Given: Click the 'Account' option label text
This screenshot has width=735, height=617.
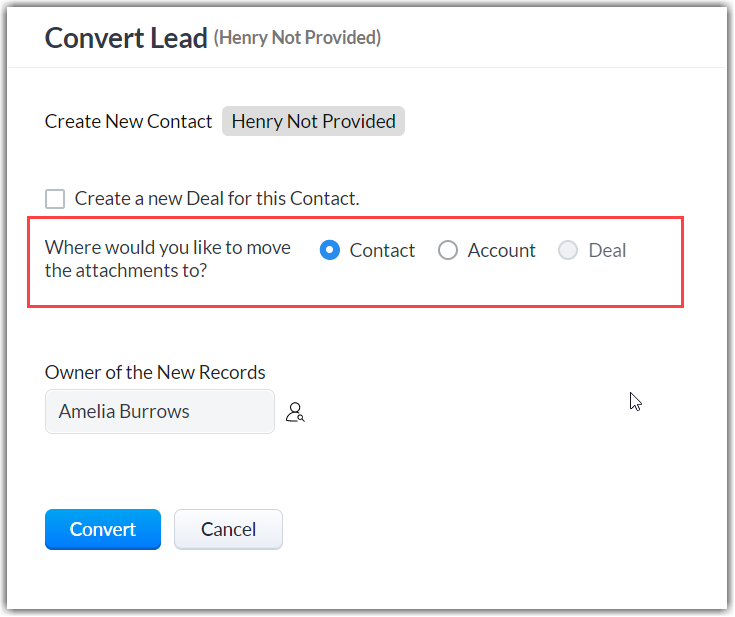Looking at the screenshot, I should [x=501, y=250].
